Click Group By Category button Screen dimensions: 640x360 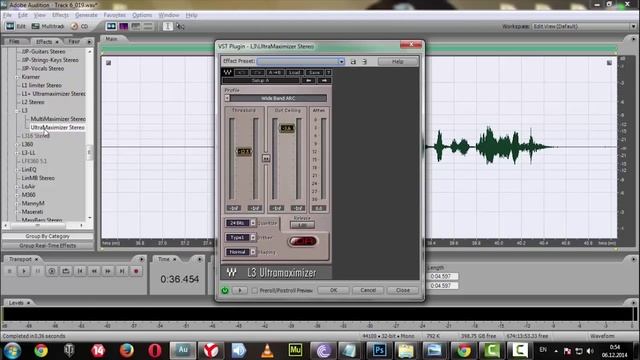48,236
